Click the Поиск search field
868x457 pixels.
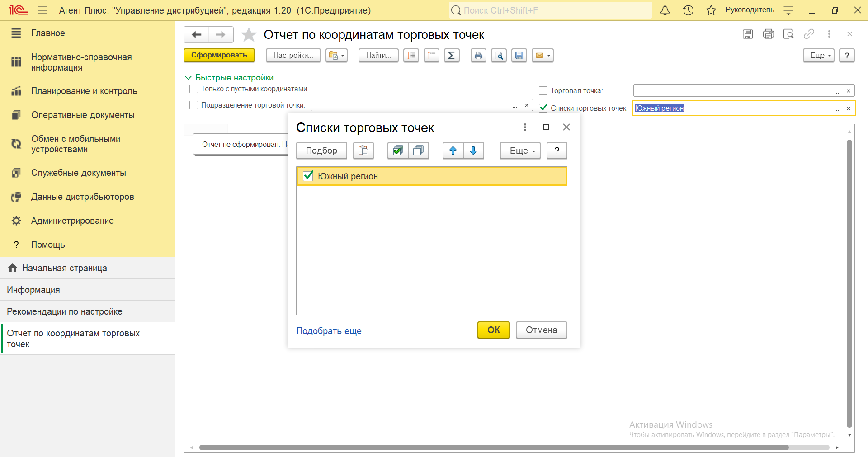coord(551,10)
